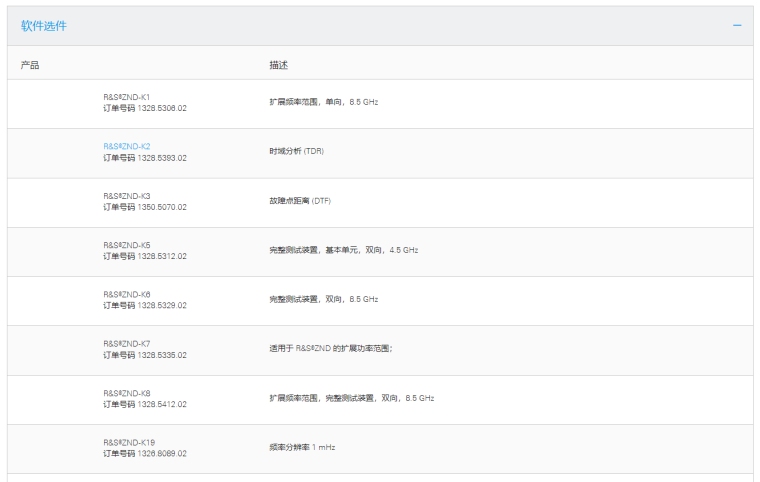Select the R&S®ZND-K6 product name

click(x=127, y=294)
